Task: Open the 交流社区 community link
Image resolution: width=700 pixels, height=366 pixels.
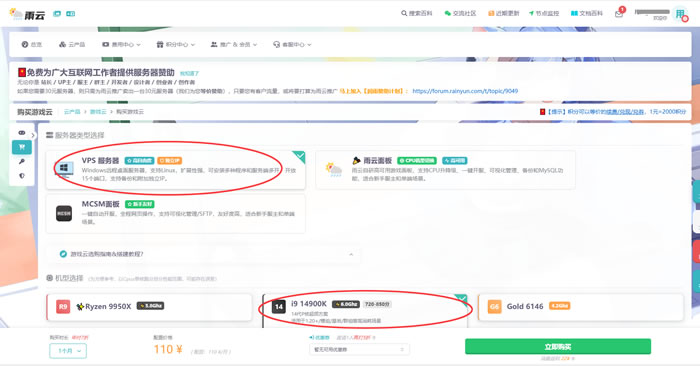Action: click(460, 13)
